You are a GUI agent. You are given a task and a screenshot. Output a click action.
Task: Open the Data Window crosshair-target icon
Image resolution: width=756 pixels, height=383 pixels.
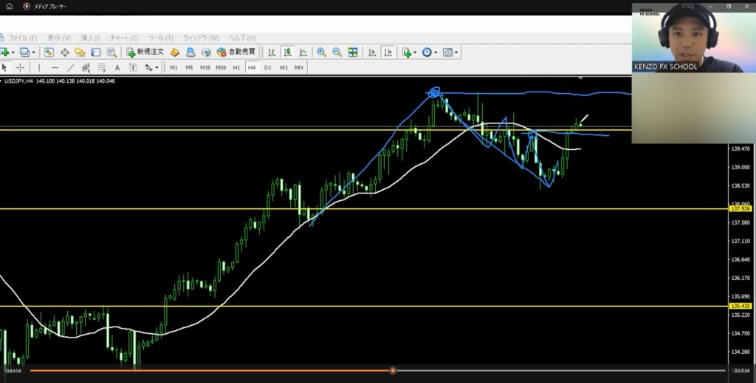click(65, 52)
